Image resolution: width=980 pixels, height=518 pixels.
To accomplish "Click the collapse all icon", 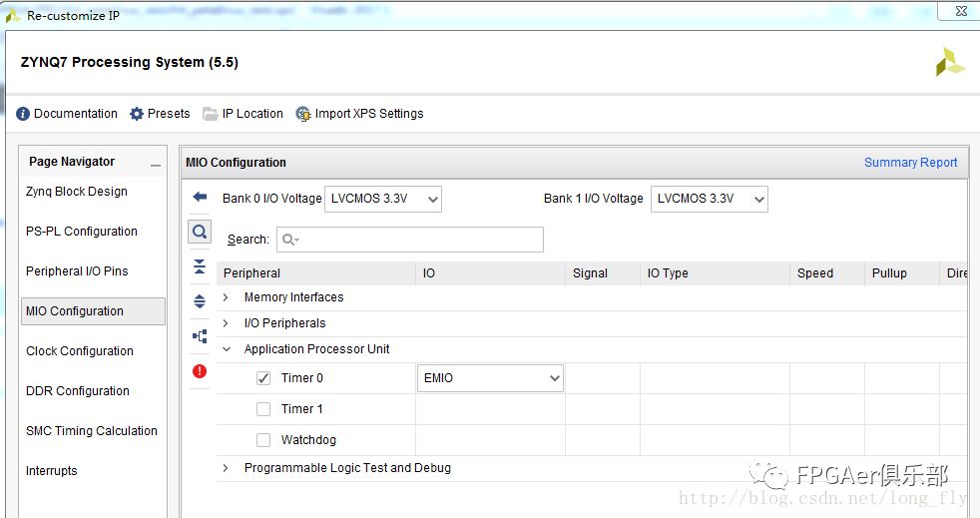I will (200, 266).
